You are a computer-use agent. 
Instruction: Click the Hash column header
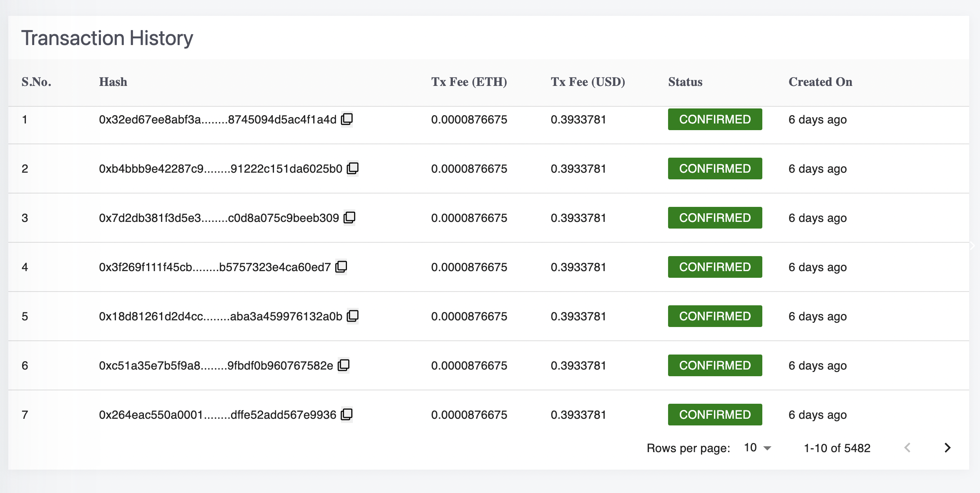[x=113, y=82]
